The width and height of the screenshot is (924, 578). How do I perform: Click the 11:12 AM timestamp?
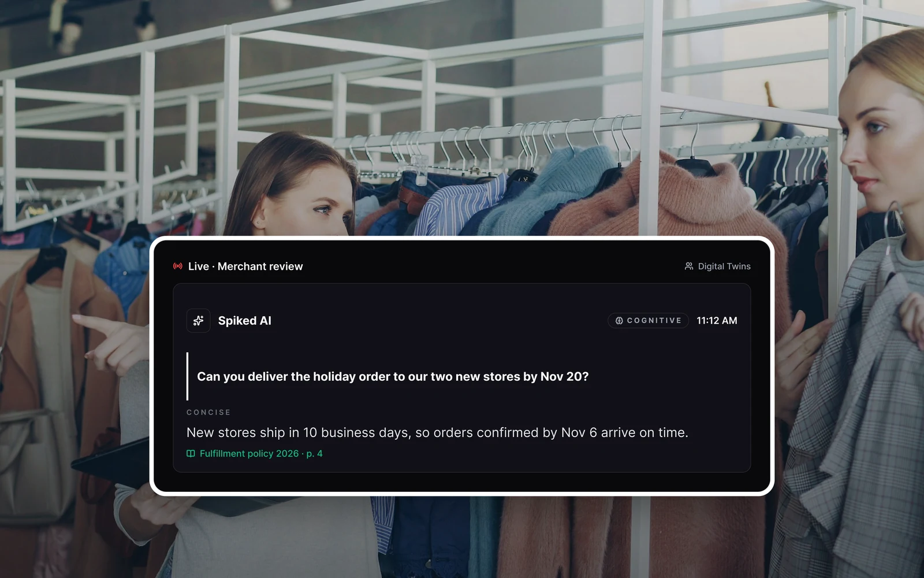717,321
